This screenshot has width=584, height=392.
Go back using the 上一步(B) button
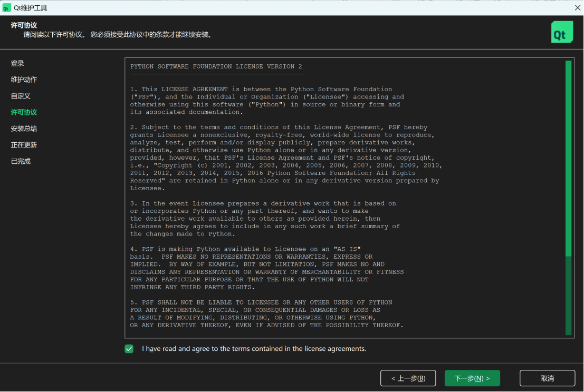coord(408,378)
